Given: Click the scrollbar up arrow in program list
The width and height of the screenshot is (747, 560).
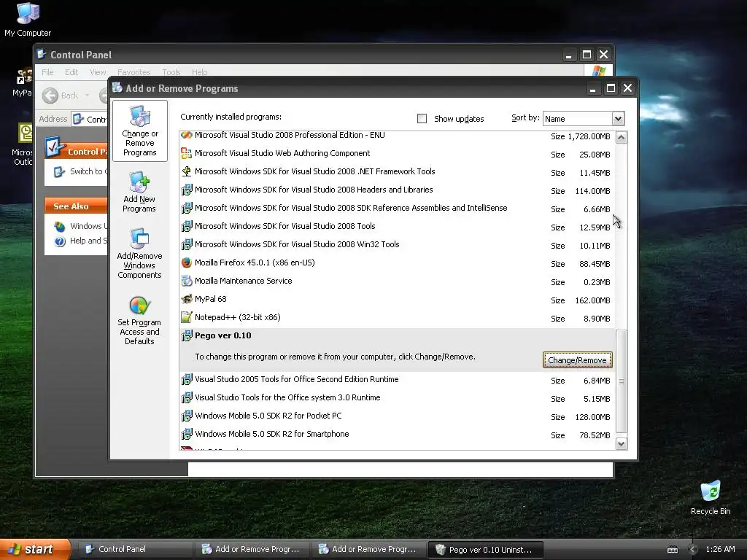Looking at the screenshot, I should point(622,138).
